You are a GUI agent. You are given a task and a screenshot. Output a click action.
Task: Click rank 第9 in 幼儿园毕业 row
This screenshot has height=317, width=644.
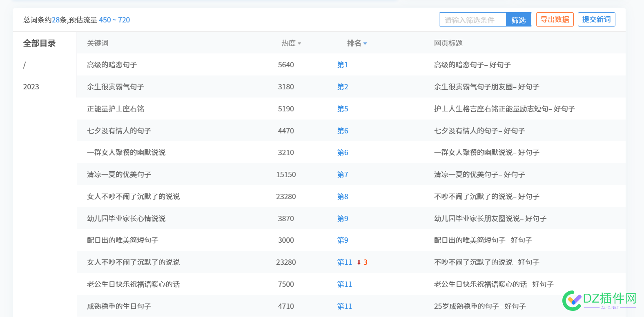click(x=343, y=219)
